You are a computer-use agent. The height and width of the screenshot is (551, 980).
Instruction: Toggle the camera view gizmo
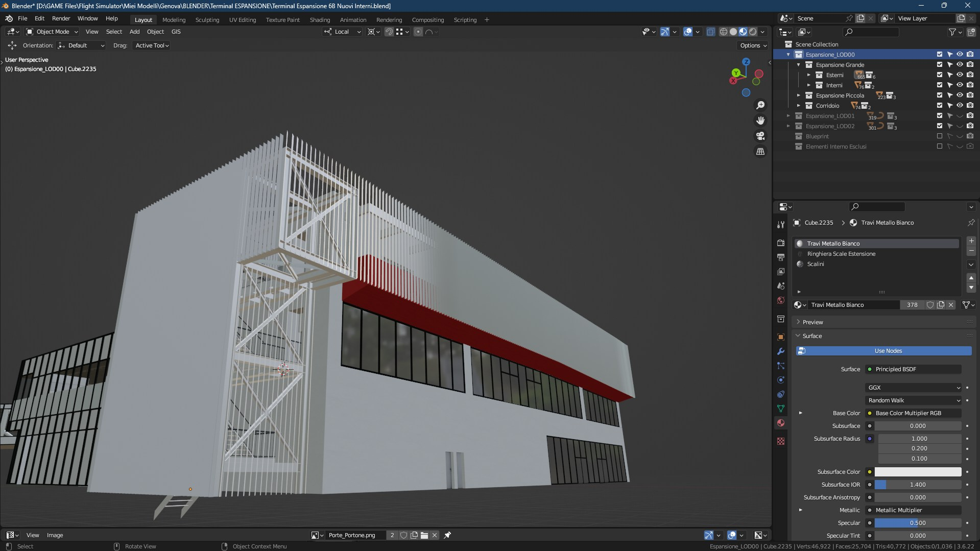[760, 136]
